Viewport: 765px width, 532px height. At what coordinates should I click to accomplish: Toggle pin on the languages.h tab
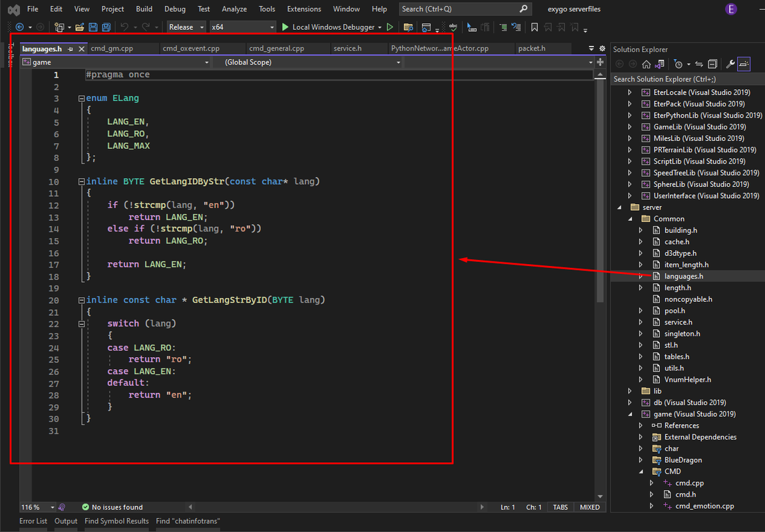pos(71,49)
